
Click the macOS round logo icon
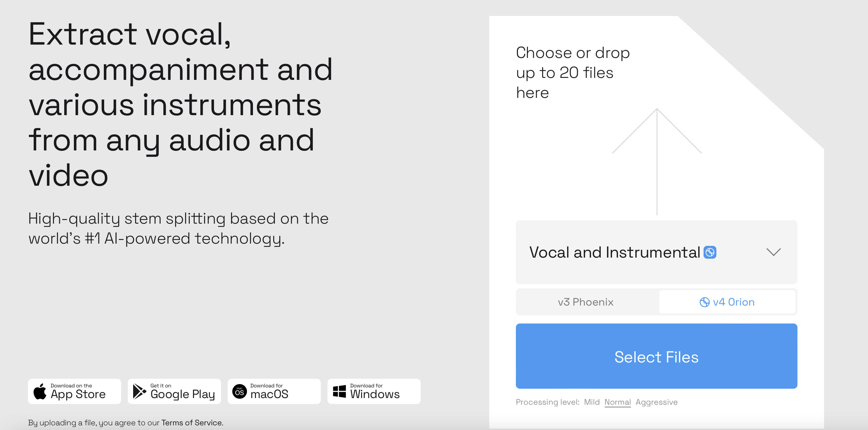[240, 392]
